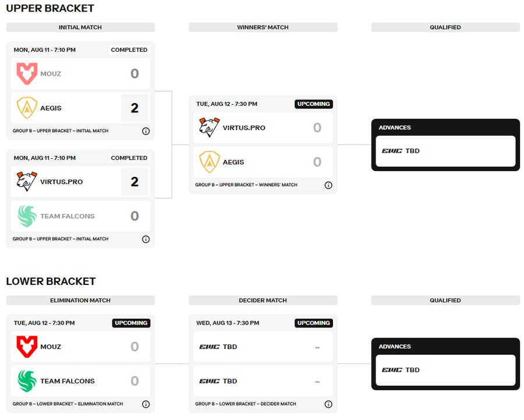Screen dimensions: 524x420
Task: Click Completed badge on Virtus.pro vs Falcons match
Action: pos(129,158)
